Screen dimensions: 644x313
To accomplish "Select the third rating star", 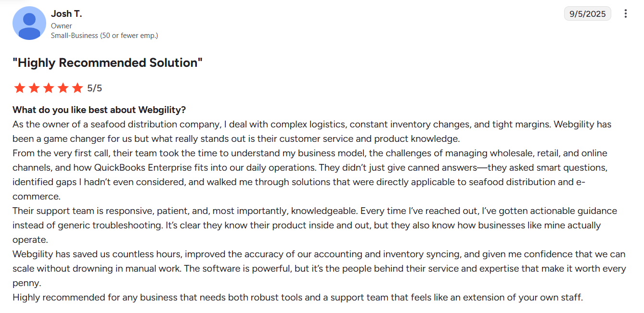I will coord(48,88).
